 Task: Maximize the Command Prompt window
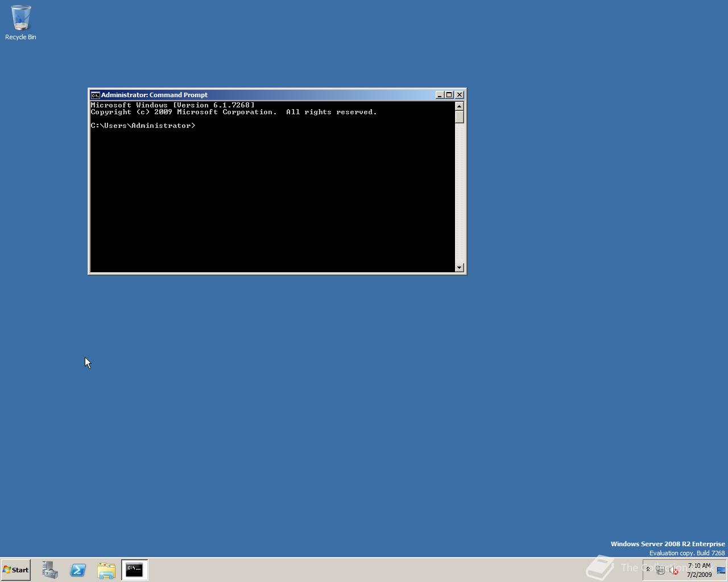449,95
